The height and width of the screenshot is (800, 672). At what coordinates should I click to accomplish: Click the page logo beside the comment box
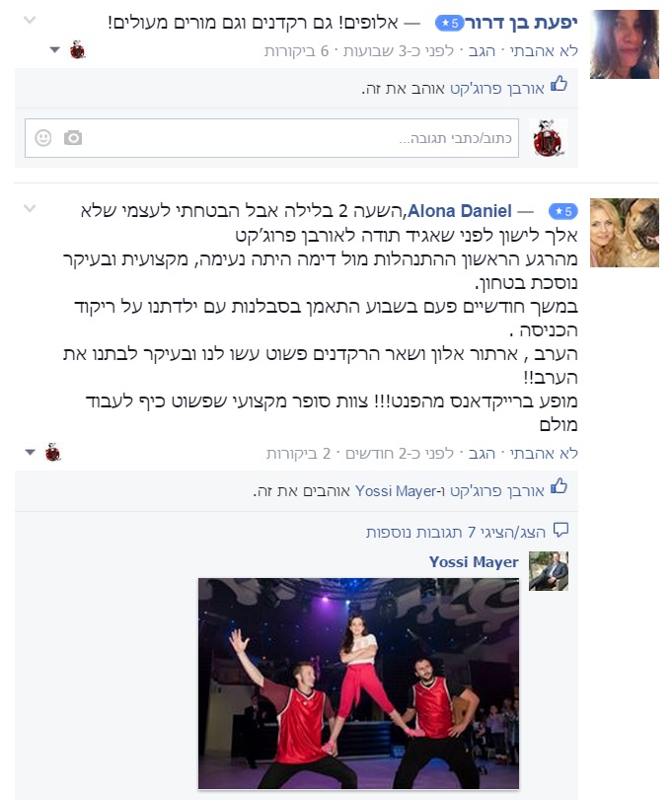pyautogui.click(x=549, y=138)
